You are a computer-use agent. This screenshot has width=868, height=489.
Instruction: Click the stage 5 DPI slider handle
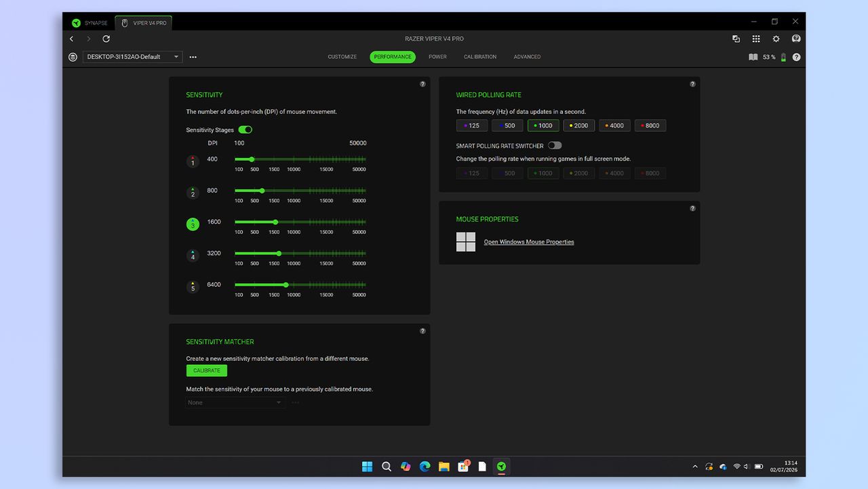[286, 285]
